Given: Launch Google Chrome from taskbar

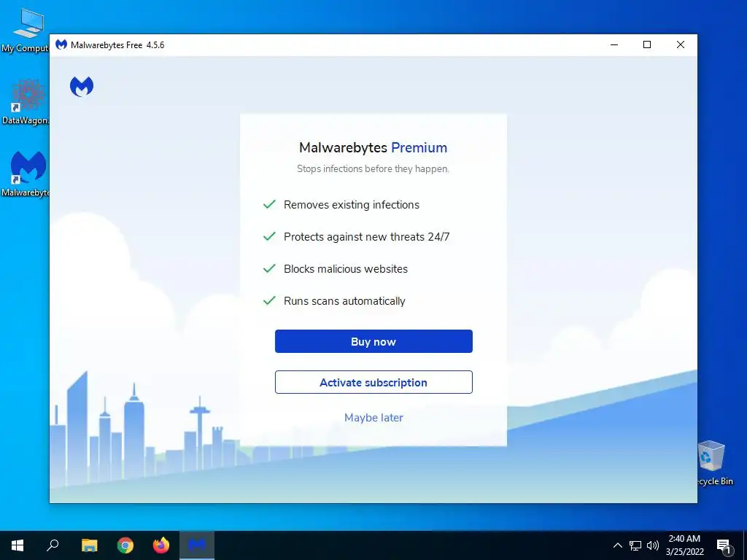Looking at the screenshot, I should [125, 545].
